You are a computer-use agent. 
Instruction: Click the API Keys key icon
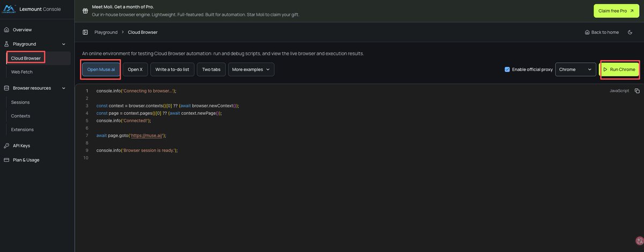click(6, 145)
